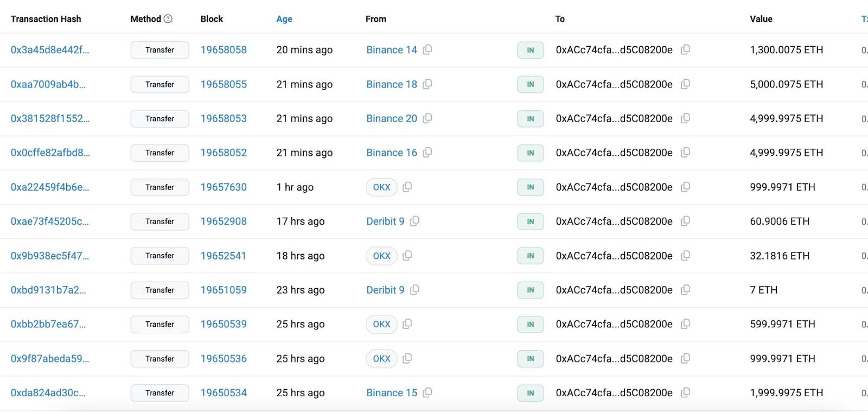
Task: Copy recipient address in 32.1816 ETH row
Action: click(686, 256)
